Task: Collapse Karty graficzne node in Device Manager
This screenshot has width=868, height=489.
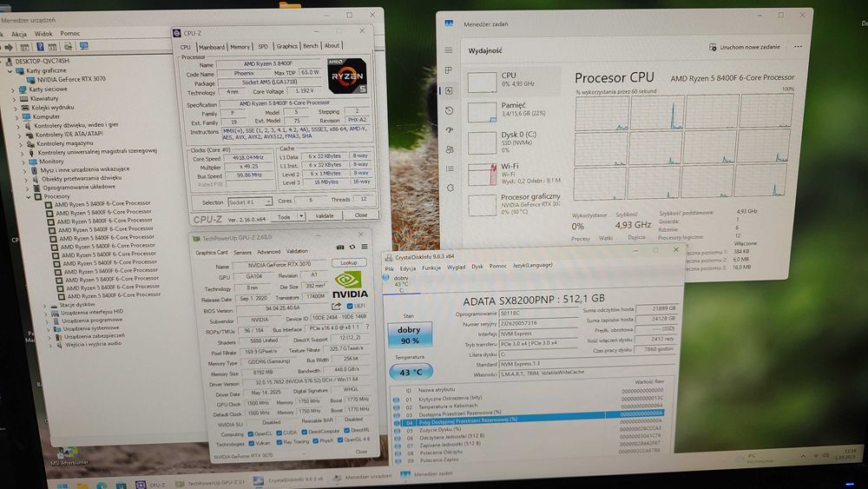Action: [x=10, y=71]
